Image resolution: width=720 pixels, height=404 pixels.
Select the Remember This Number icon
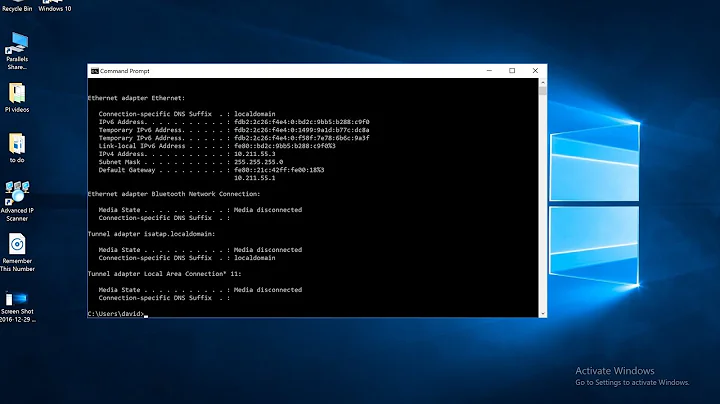pos(17,252)
